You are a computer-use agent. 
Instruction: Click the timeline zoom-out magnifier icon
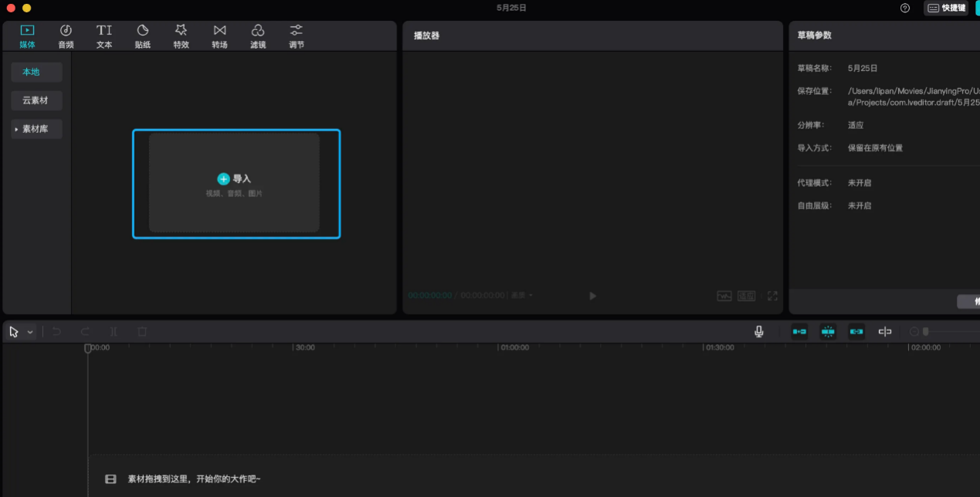[914, 332]
